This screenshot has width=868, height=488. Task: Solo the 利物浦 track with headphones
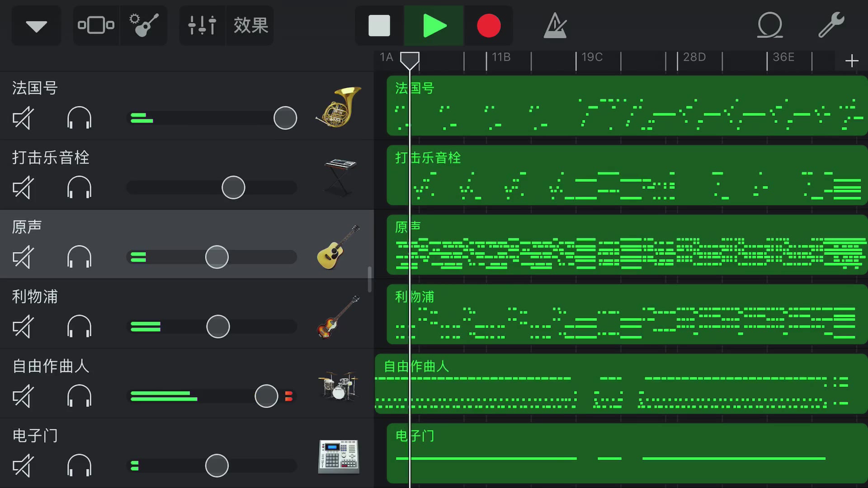(x=79, y=327)
